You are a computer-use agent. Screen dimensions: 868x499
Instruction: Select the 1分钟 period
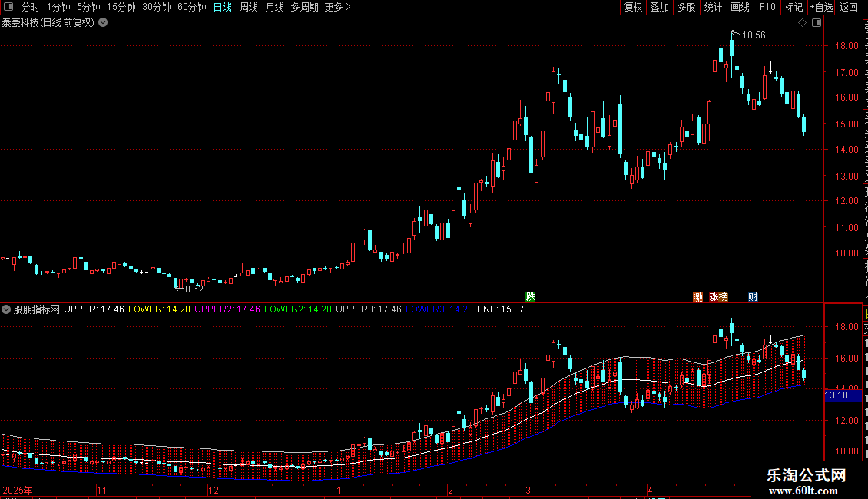(x=58, y=7)
